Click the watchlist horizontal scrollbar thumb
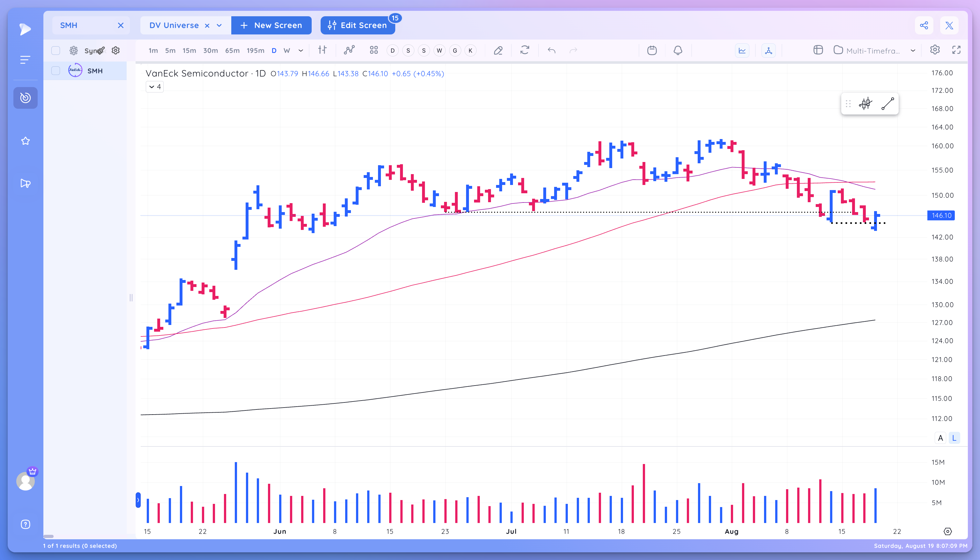Screen dimensions: 980x560 [x=48, y=536]
